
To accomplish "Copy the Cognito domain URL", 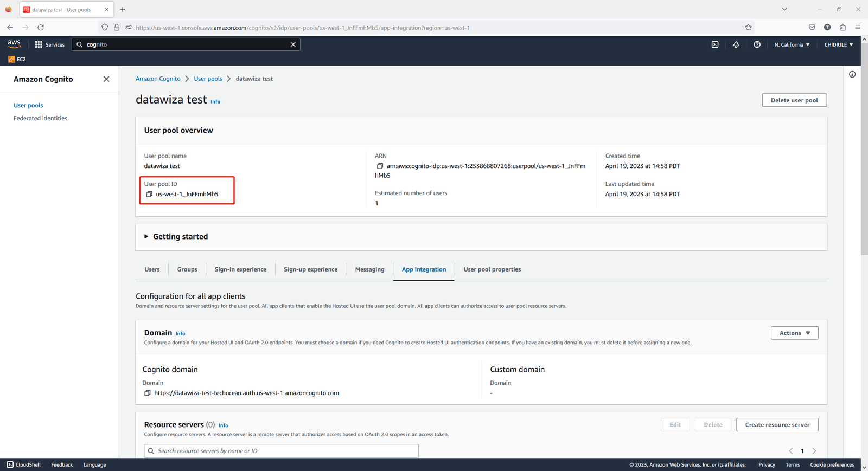I will (147, 393).
